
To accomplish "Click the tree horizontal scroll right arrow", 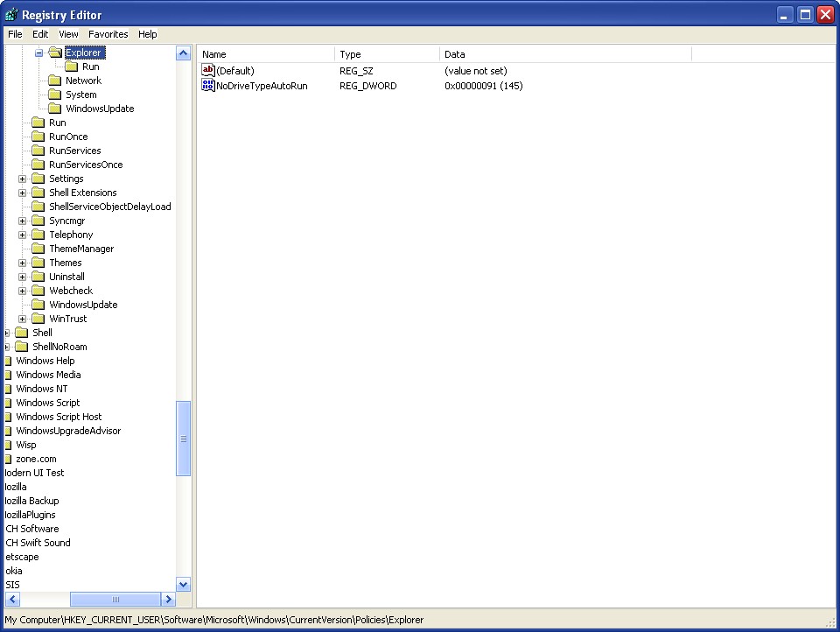I will tap(168, 599).
